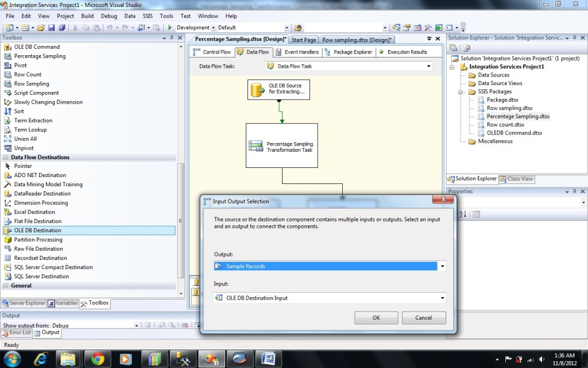The image size is (588, 368).
Task: Select the OLE DB Source component icon
Action: (x=257, y=89)
